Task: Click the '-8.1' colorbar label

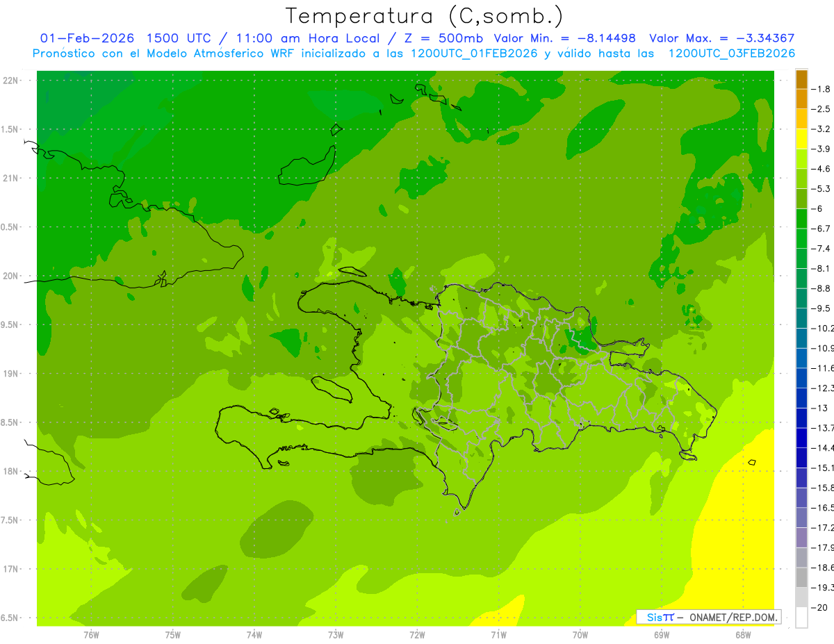Action: [821, 268]
